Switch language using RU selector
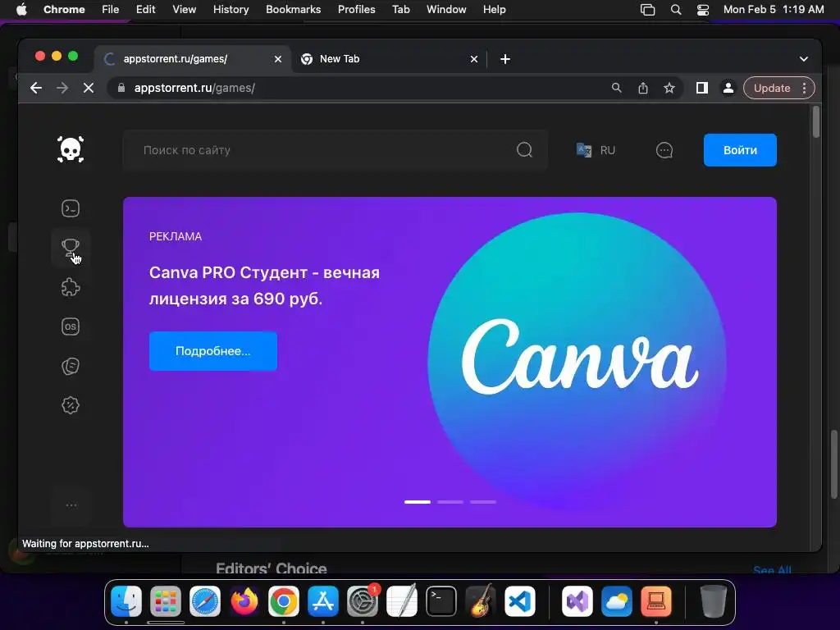 pos(596,150)
